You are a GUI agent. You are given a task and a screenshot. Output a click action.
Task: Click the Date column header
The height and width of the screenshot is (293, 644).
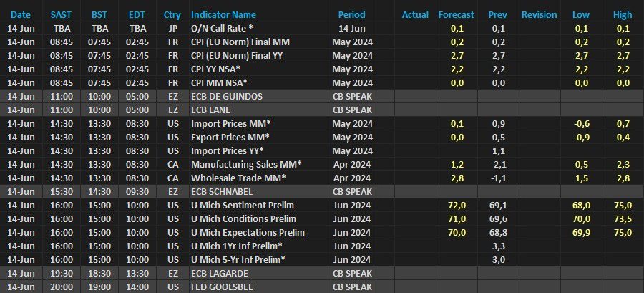(x=21, y=14)
